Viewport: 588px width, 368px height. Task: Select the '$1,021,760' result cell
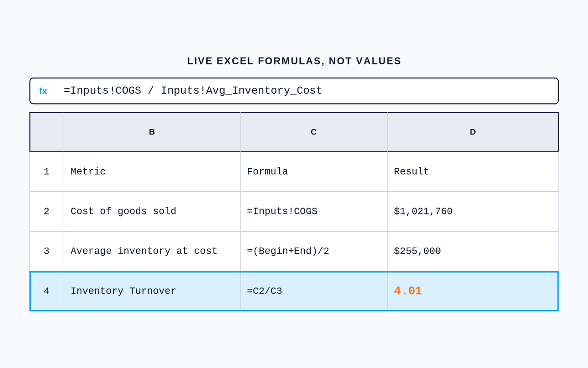pos(473,211)
